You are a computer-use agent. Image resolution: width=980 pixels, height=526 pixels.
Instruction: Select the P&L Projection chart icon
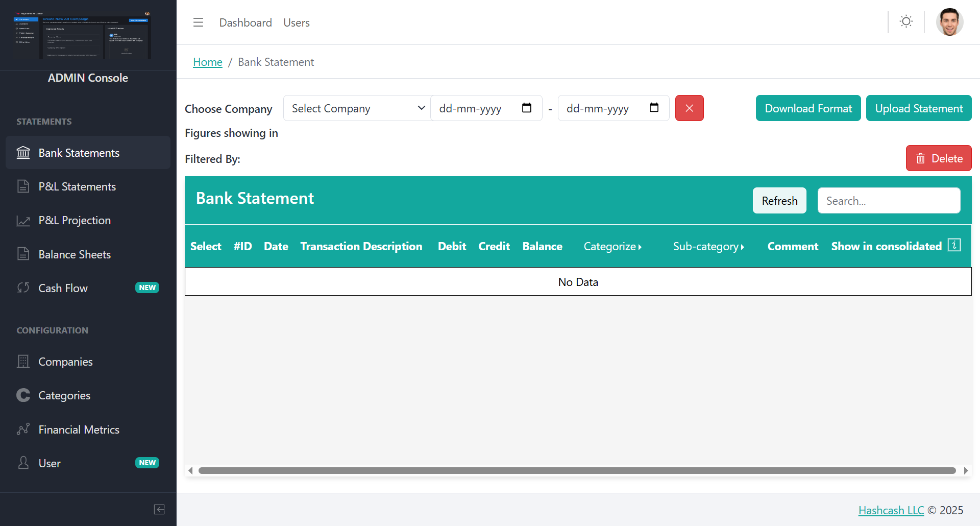[x=23, y=220]
